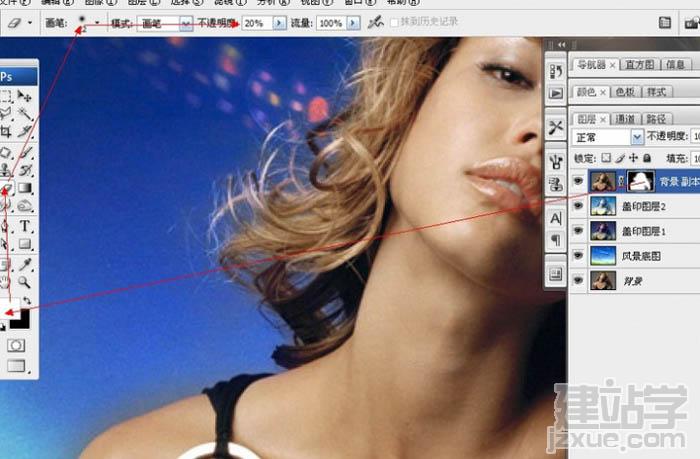Select the 盖印图层2 layer thumbnail
This screenshot has width=700, height=459.
(x=603, y=206)
